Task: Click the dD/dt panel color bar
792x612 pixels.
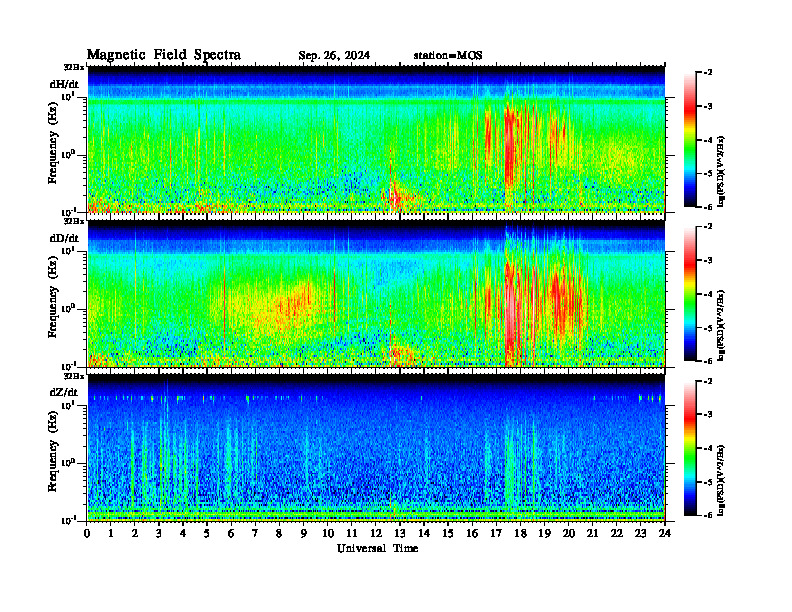Action: [690, 294]
